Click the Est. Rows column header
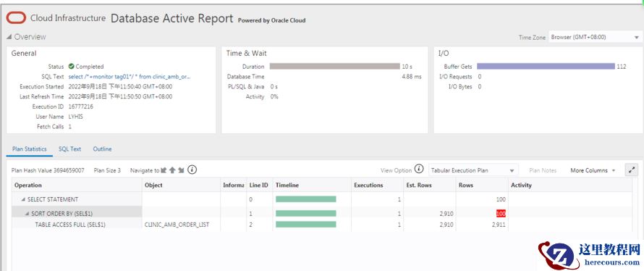The height and width of the screenshot is (271, 644). [x=429, y=185]
